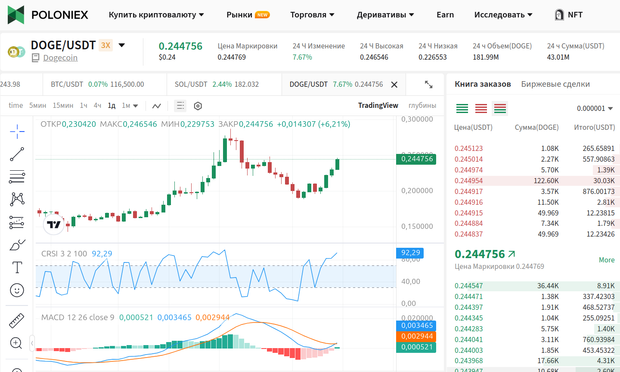The height and width of the screenshot is (372, 620).
Task: Click the TradingView logo badge
Action: (x=53, y=225)
